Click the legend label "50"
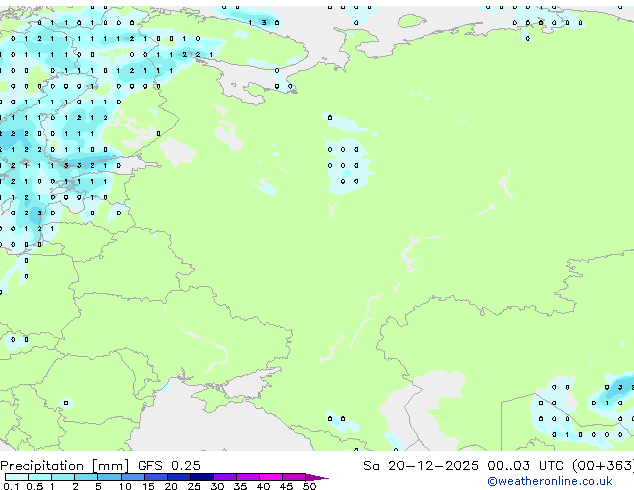634x490 pixels. [x=309, y=486]
